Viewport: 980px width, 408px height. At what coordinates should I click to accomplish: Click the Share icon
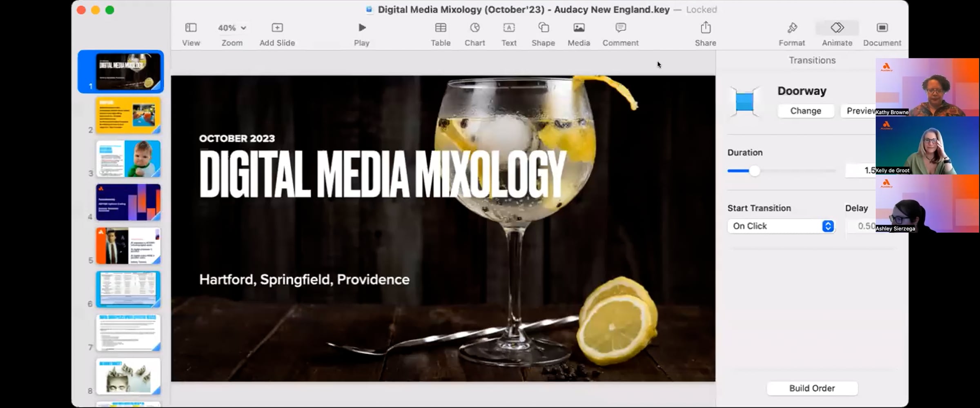[706, 28]
